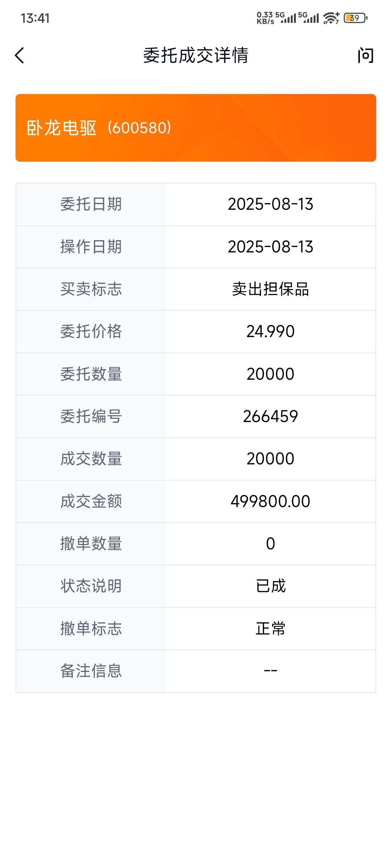Tap the first 5G signal icon
The image size is (391, 868).
point(286,17)
